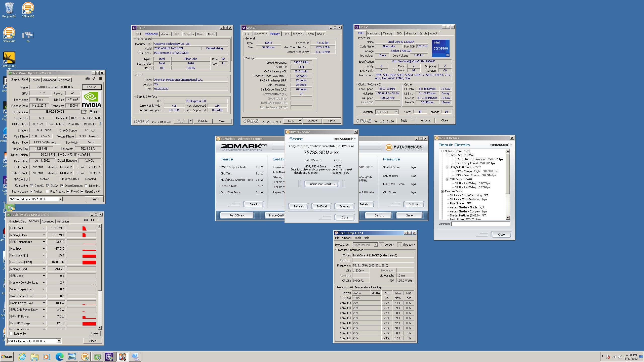644x362 pixels.
Task: Open the Validation tab in the GPU-Z Sensors window
Action: 63,221
